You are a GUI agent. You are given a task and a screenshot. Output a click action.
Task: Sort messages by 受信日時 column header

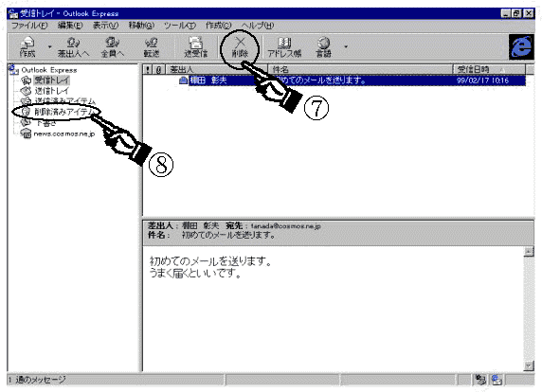point(490,69)
